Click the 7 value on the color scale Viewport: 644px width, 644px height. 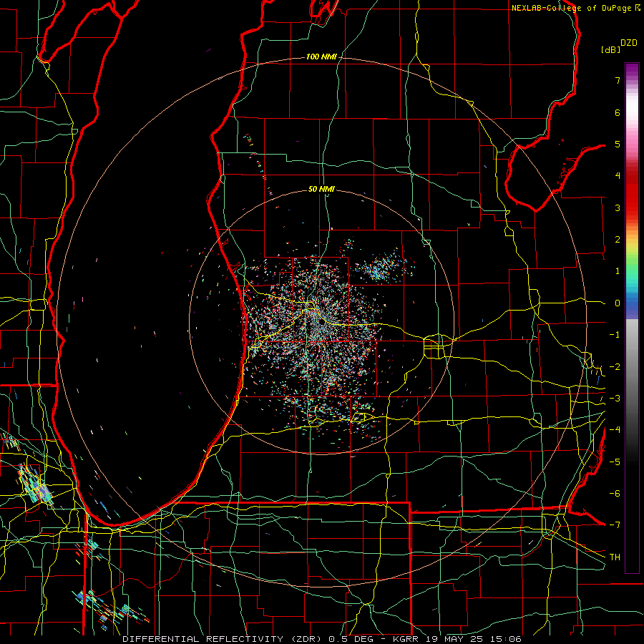[618, 80]
